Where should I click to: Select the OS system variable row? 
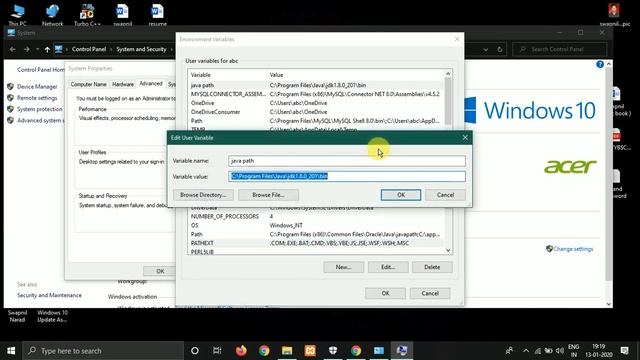click(x=316, y=225)
